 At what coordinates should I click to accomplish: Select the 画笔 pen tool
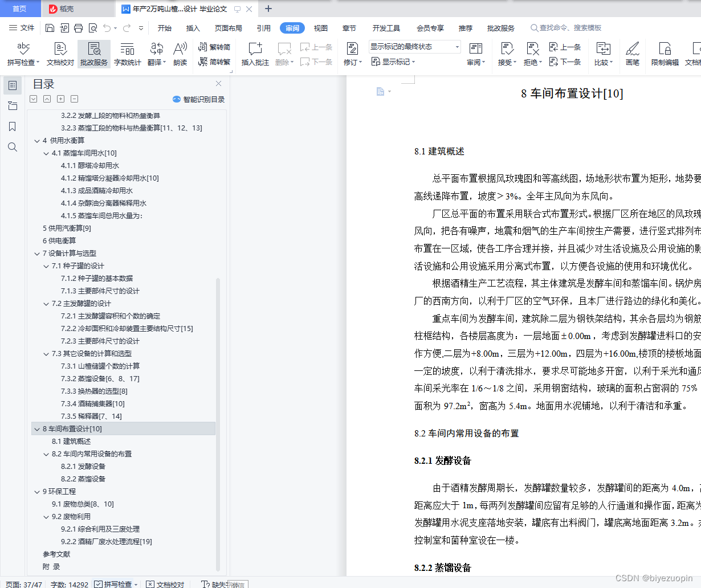(x=633, y=54)
